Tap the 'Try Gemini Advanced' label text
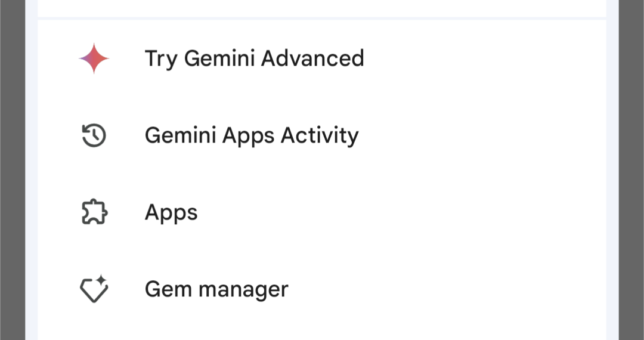The image size is (644, 340). (x=254, y=58)
